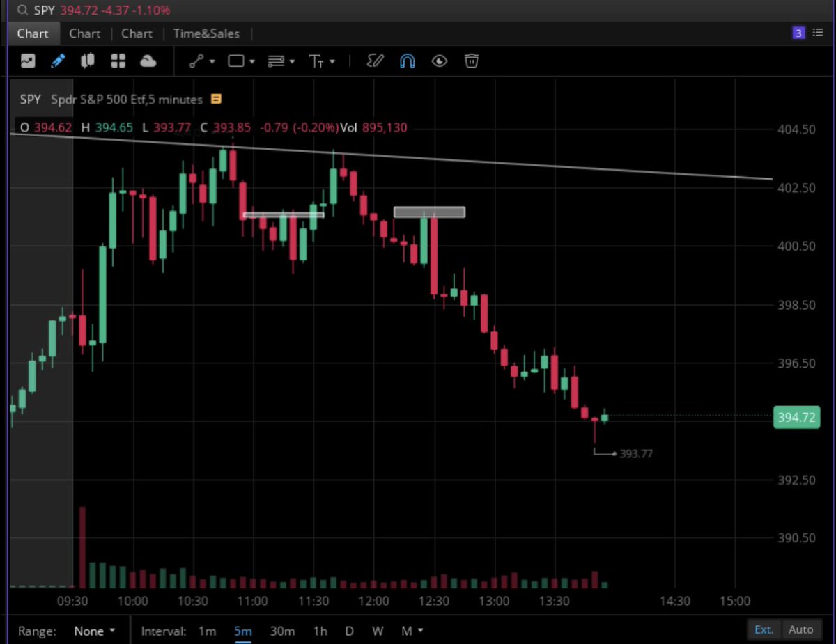This screenshot has height=644, width=836.
Task: Toggle drawings visibility with eye icon
Action: click(x=439, y=61)
